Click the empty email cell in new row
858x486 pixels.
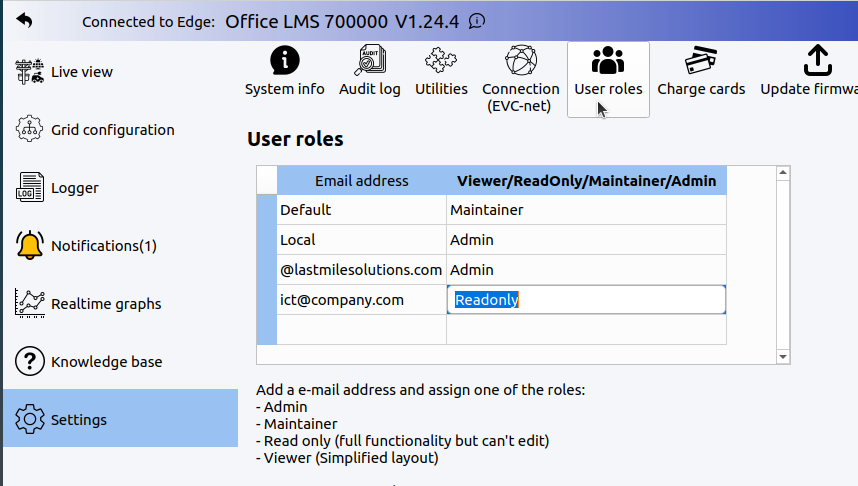click(362, 330)
